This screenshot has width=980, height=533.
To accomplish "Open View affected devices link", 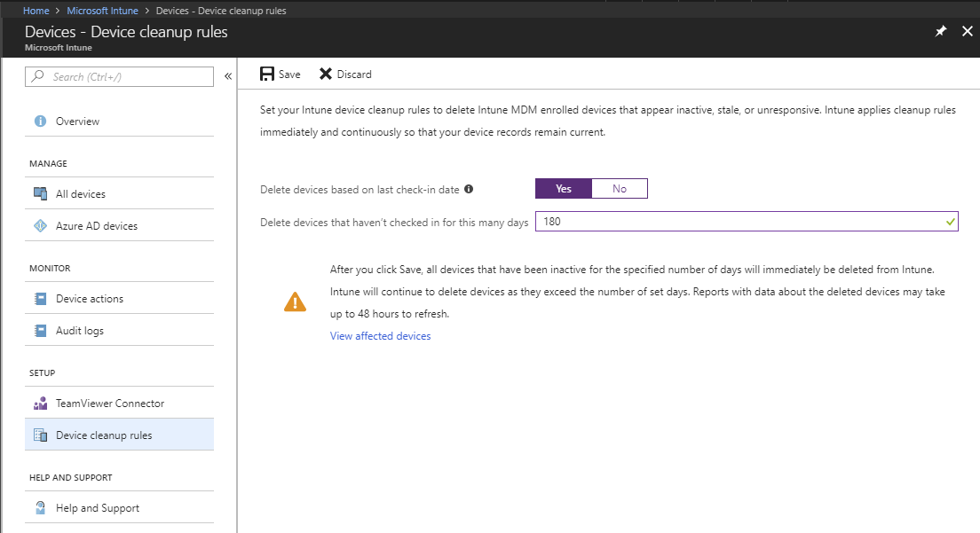I will tap(380, 336).
